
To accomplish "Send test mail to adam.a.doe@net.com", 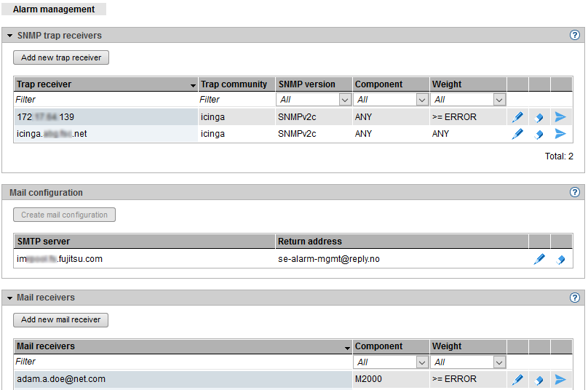I will pyautogui.click(x=560, y=379).
